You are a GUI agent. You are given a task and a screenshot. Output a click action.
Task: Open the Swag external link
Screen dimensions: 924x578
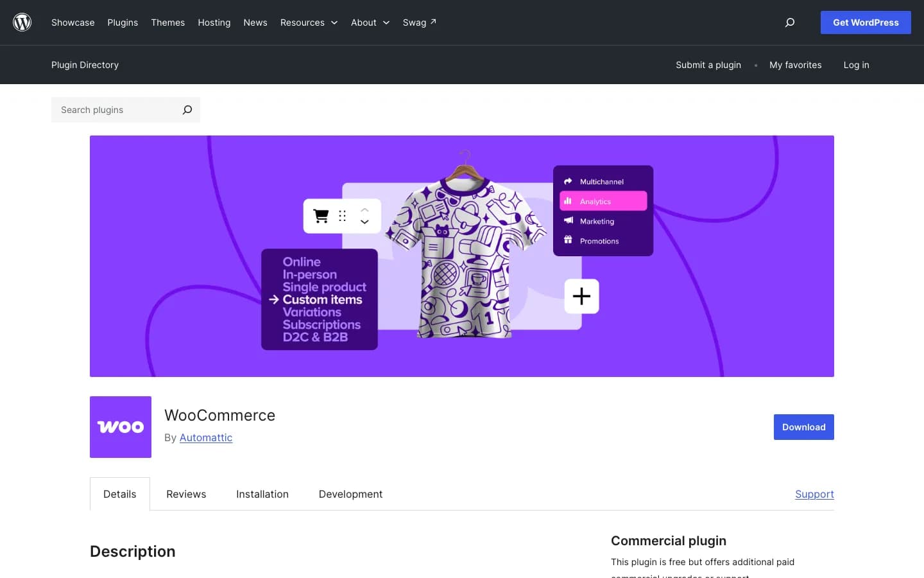pos(420,22)
